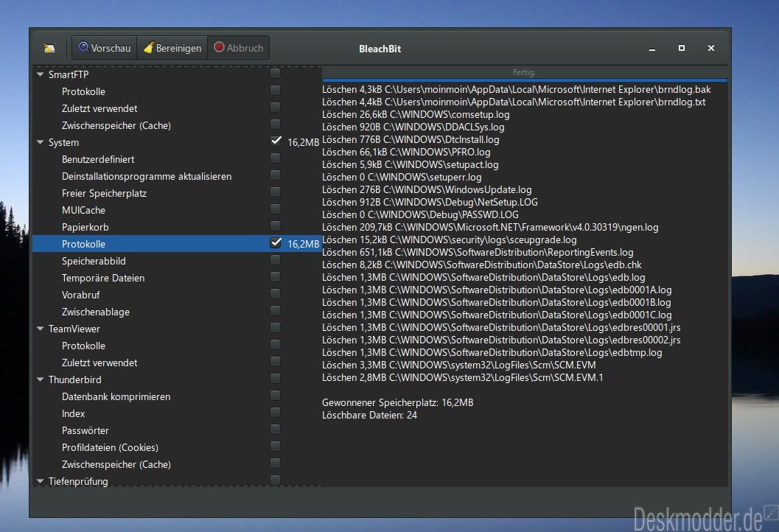The width and height of the screenshot is (779, 532).
Task: Click the PFRO.log deletion line
Action: pyautogui.click(x=406, y=153)
